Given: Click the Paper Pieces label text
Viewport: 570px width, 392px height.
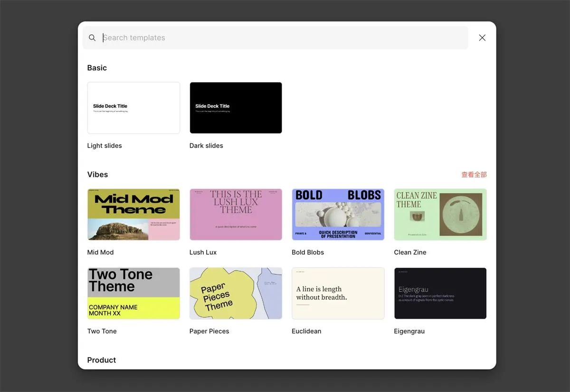Looking at the screenshot, I should point(209,331).
